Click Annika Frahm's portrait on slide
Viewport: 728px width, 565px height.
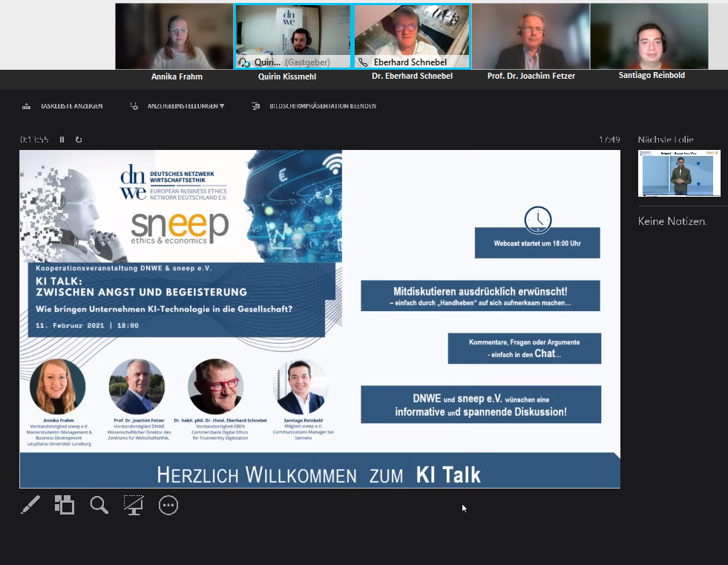click(58, 386)
